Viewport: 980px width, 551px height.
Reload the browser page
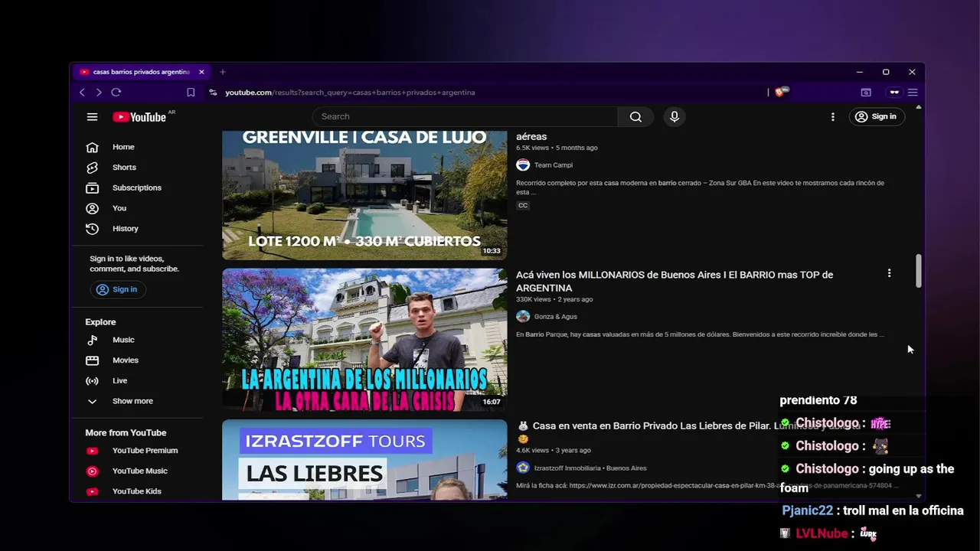pyautogui.click(x=116, y=93)
